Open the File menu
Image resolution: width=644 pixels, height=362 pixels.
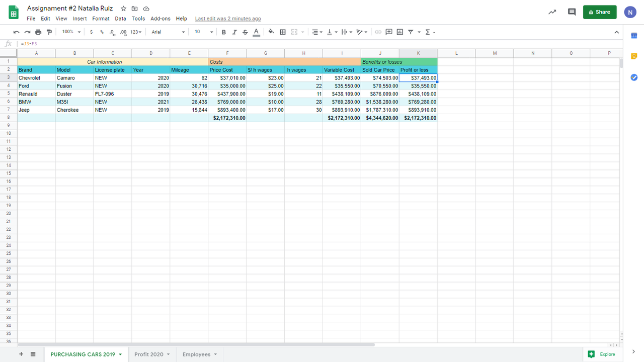(31, 19)
